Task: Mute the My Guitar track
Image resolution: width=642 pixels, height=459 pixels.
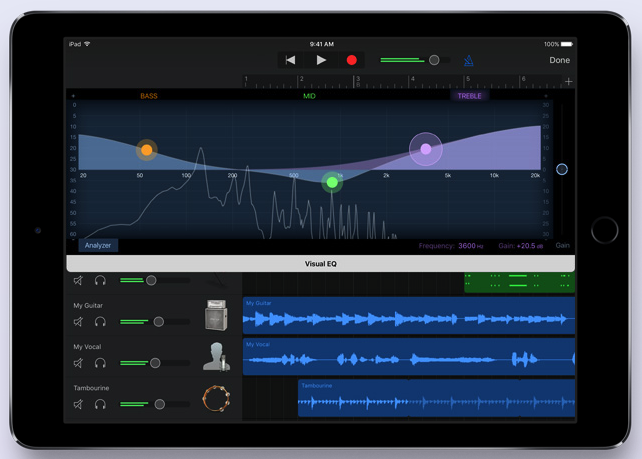Action: point(78,322)
